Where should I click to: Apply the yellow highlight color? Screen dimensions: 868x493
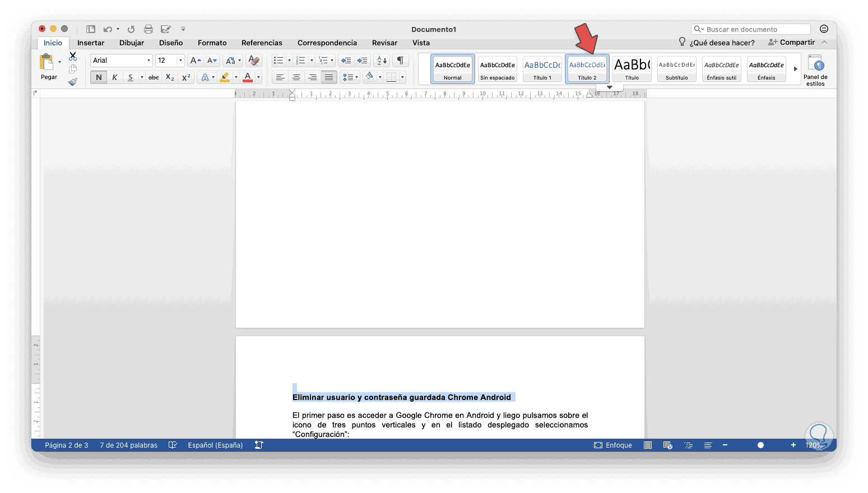(x=225, y=77)
